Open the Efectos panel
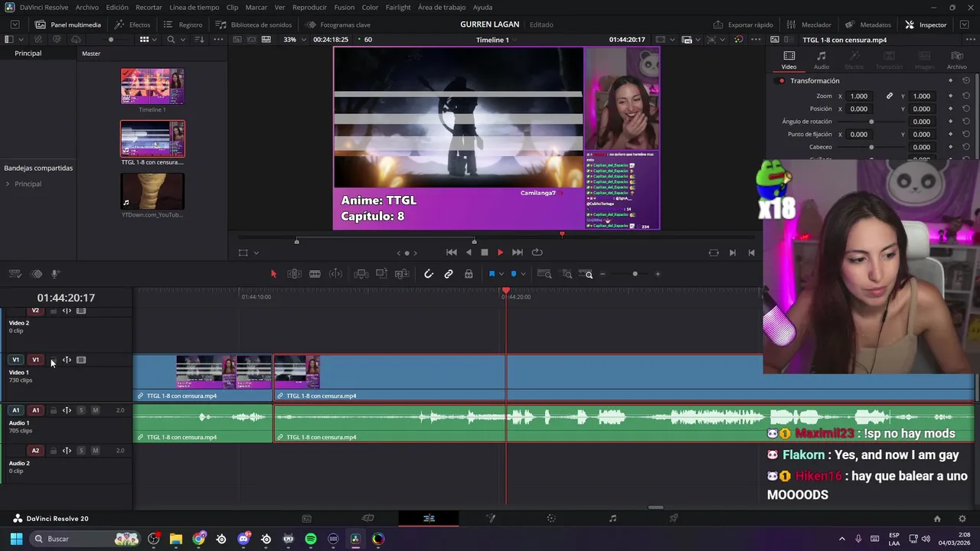This screenshot has width=980, height=551. (x=132, y=24)
